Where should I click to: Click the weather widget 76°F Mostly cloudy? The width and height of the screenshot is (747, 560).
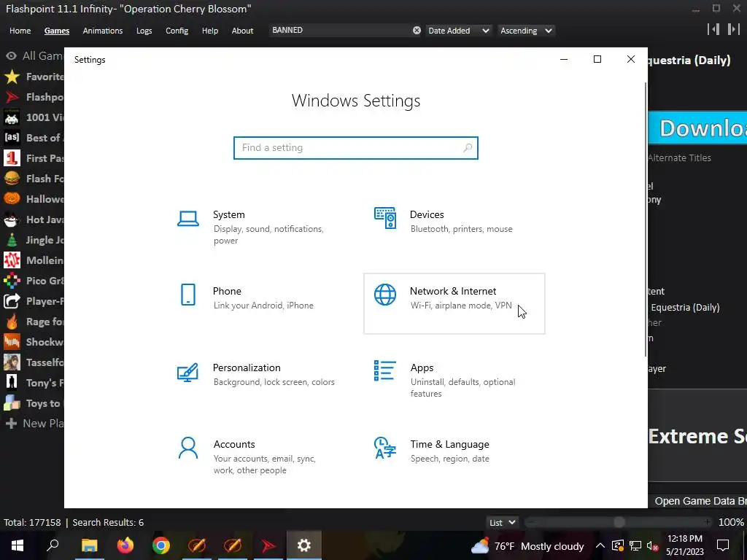527,545
